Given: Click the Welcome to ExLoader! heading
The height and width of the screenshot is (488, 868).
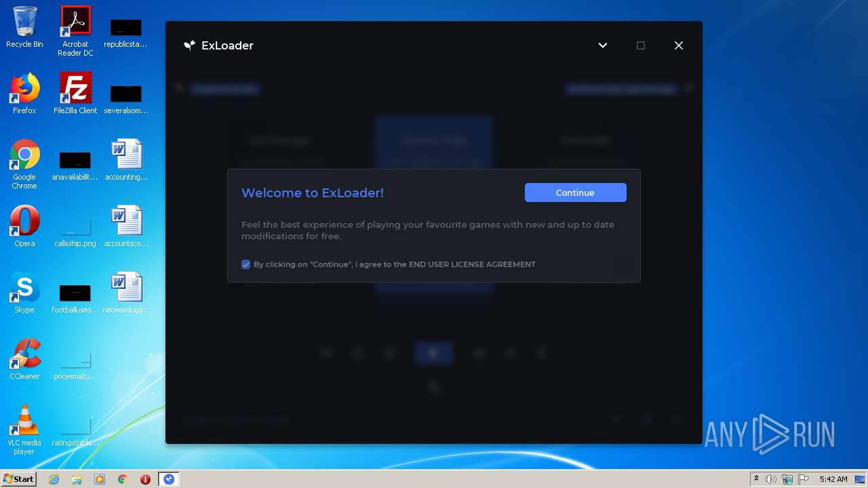Looking at the screenshot, I should (313, 192).
